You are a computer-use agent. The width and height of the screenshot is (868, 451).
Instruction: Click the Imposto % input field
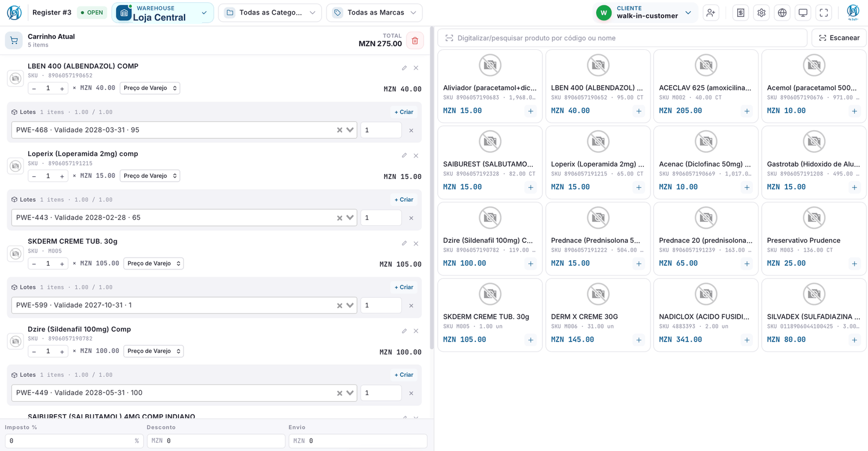[x=74, y=441]
